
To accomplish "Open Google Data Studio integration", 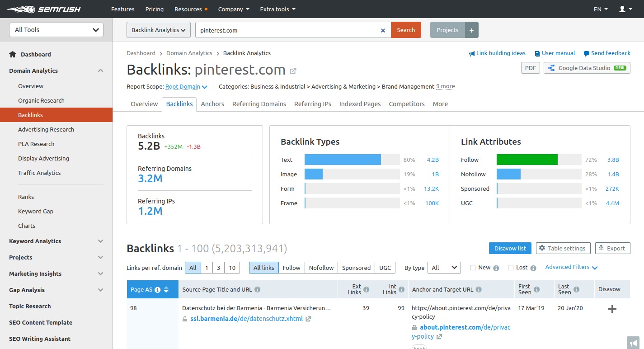I will coord(587,68).
